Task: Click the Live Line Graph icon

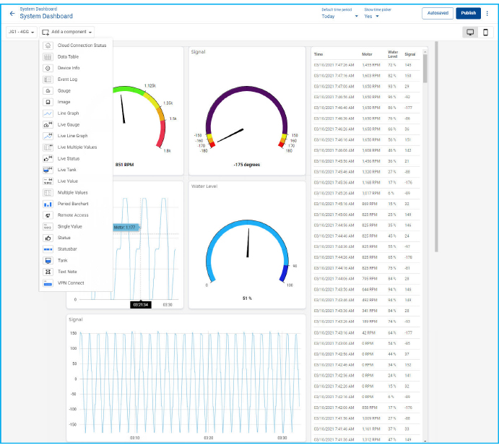Action: (48, 136)
